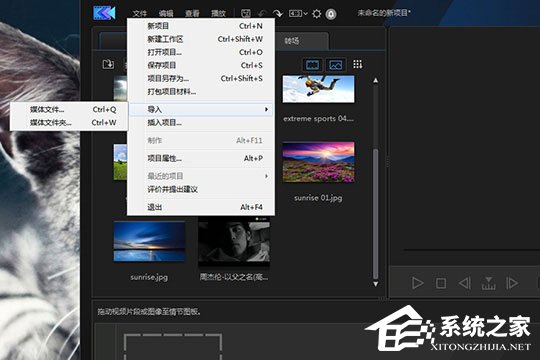The image size is (540, 360).
Task: Click the PowerDirector logo icon
Action: pos(104,13)
